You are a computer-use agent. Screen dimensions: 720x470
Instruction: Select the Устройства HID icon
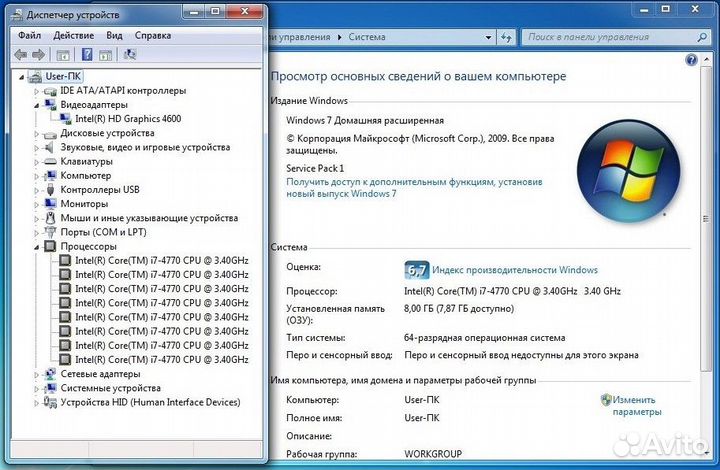click(x=50, y=403)
